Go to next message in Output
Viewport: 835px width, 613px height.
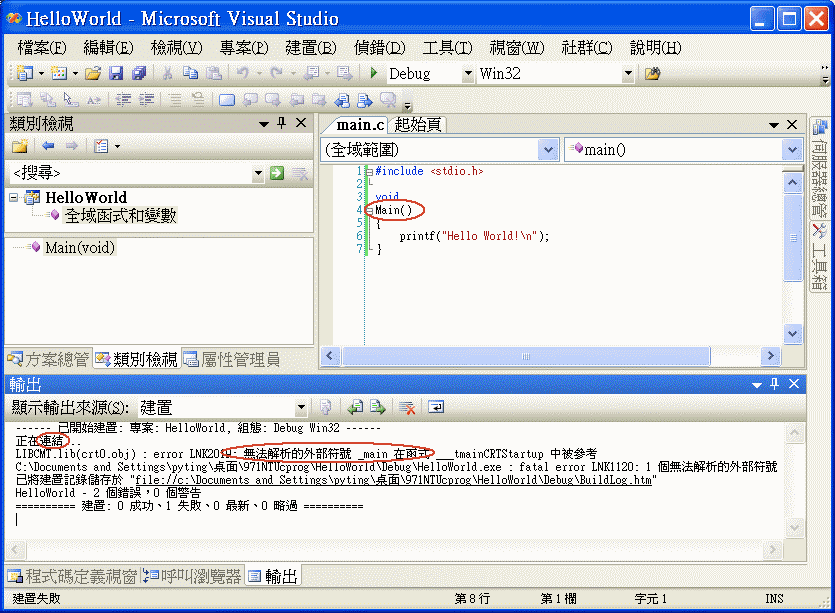pyautogui.click(x=378, y=407)
